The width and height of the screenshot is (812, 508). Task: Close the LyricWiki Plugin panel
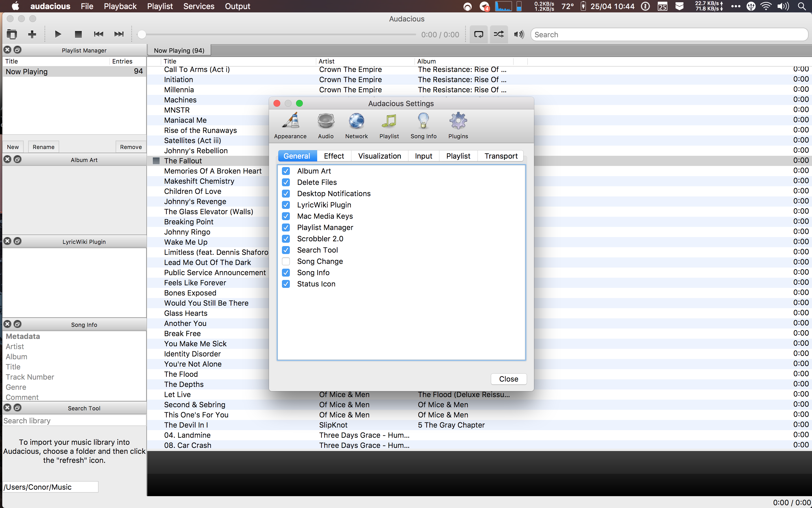[7, 241]
